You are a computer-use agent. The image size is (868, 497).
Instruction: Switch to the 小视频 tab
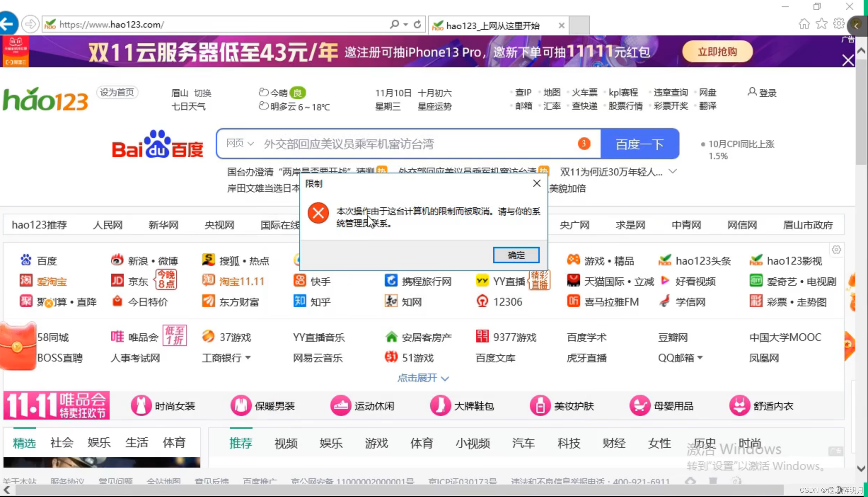click(x=473, y=443)
